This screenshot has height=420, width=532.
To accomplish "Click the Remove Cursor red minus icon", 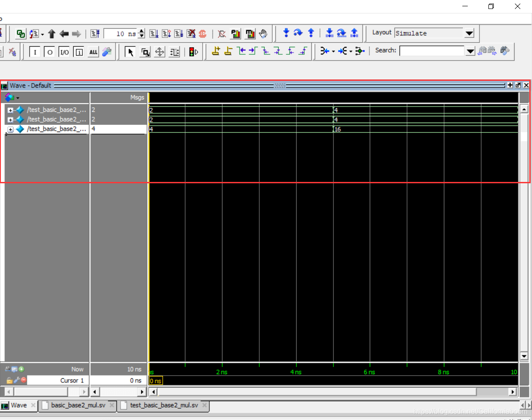I will point(23,380).
